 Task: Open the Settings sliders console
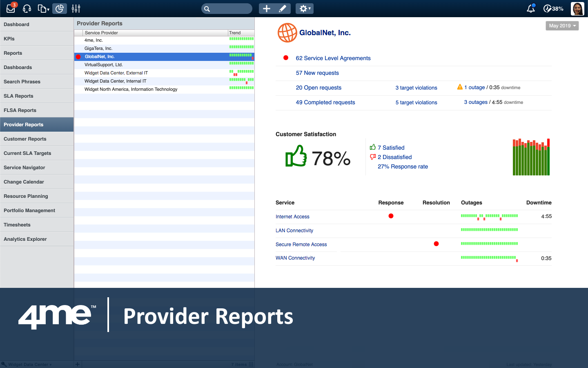coord(76,9)
